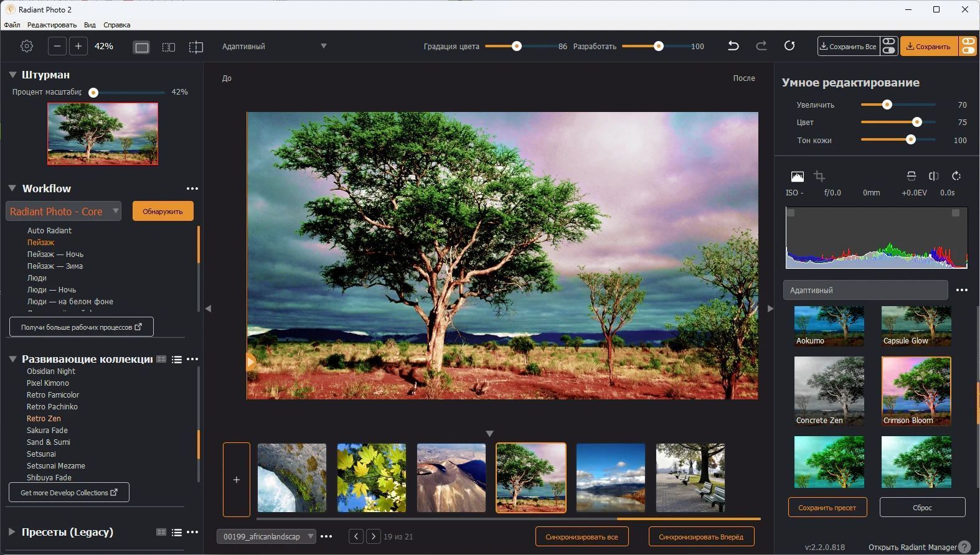Open the Редактировать menu
980x555 pixels.
[x=52, y=25]
